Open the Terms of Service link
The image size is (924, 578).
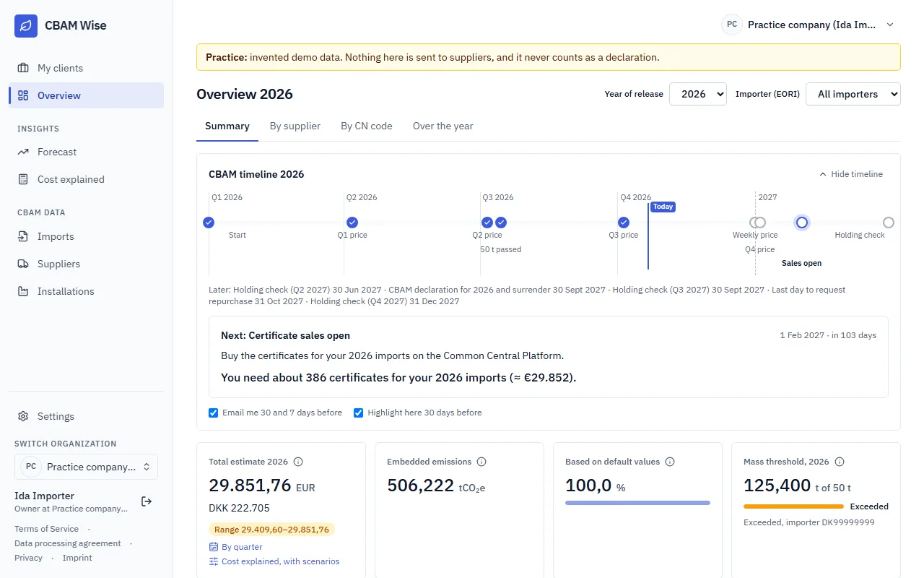click(46, 529)
